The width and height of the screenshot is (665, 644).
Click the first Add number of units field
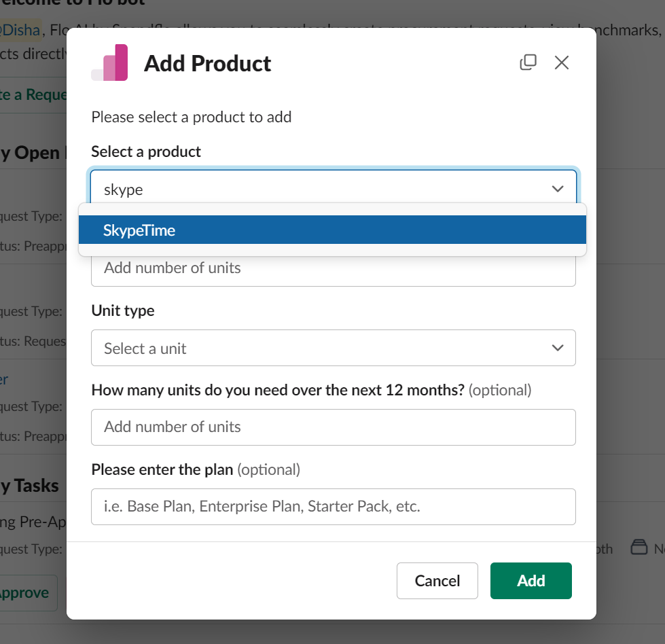333,270
